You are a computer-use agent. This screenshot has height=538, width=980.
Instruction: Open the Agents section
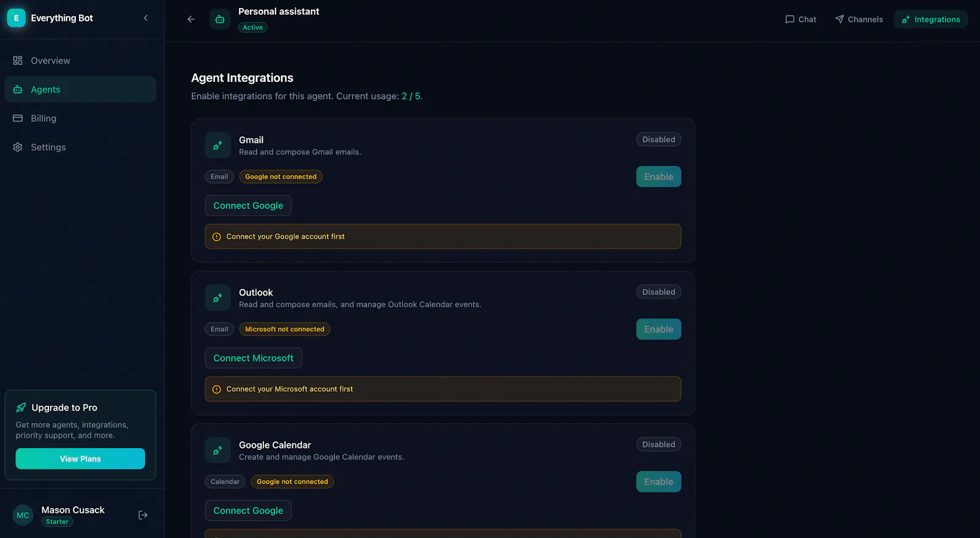pyautogui.click(x=80, y=89)
